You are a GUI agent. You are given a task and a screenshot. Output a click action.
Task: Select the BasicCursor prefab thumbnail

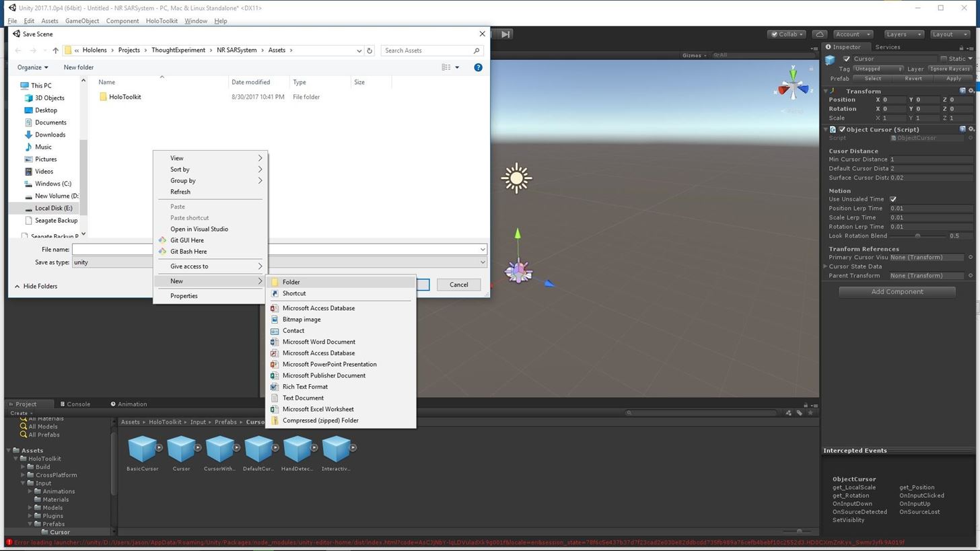(143, 449)
